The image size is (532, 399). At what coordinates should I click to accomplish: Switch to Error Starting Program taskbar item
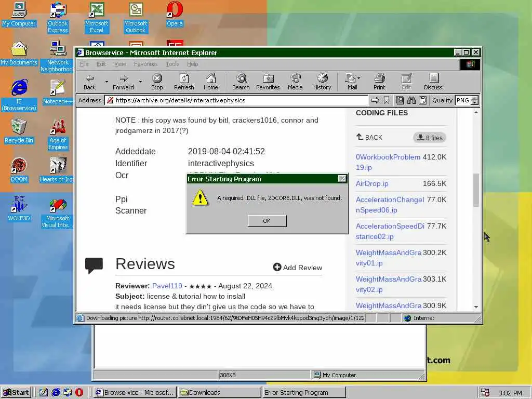[303, 393]
